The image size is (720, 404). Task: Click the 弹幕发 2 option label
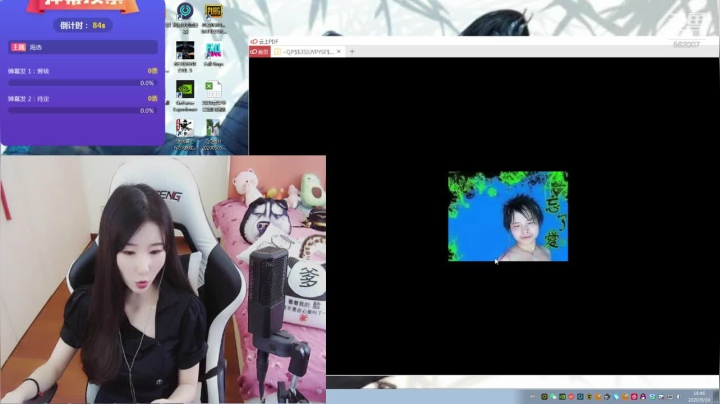tap(28, 99)
